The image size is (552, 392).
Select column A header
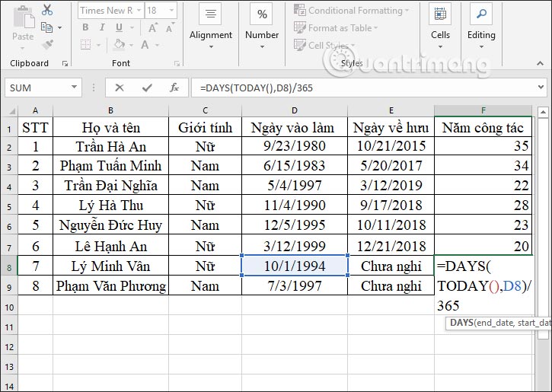(35, 111)
